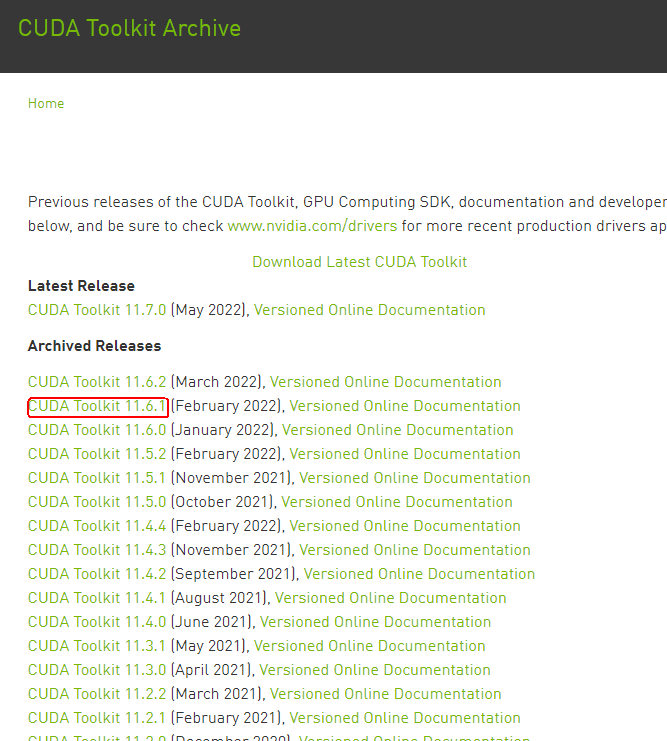
Task: Open documentation link beside 11.4.4 February 2022
Action: (405, 526)
